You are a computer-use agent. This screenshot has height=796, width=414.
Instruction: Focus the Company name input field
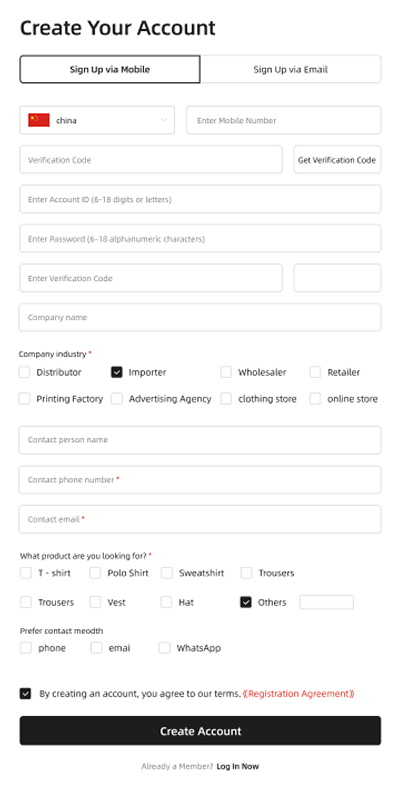pos(200,317)
